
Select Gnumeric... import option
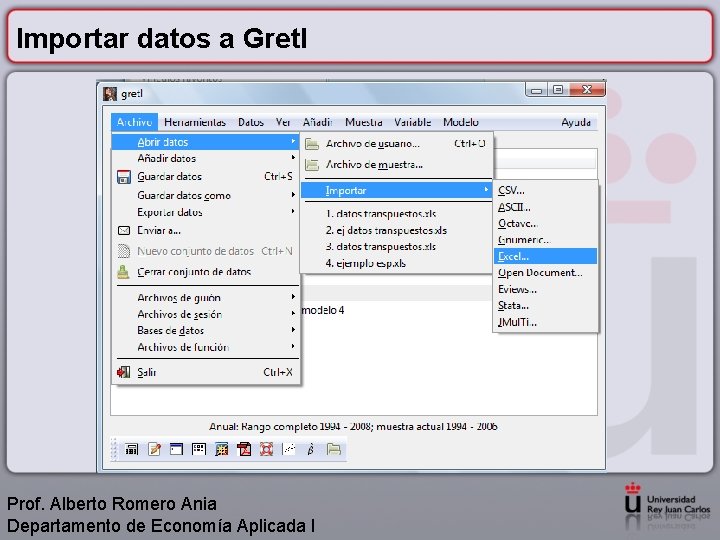tap(546, 240)
